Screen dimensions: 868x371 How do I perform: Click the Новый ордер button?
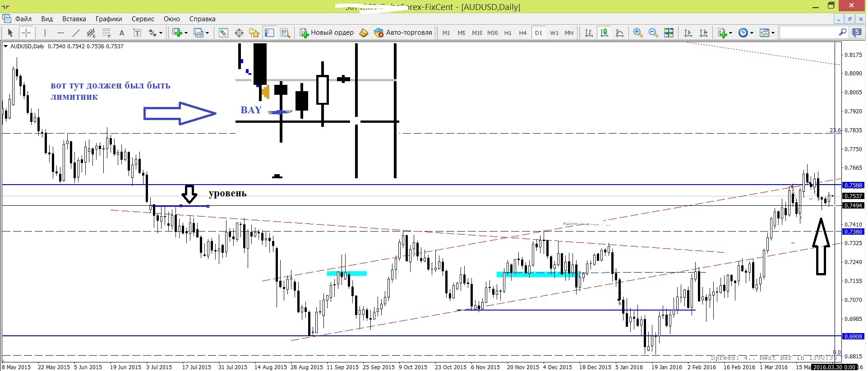(327, 32)
